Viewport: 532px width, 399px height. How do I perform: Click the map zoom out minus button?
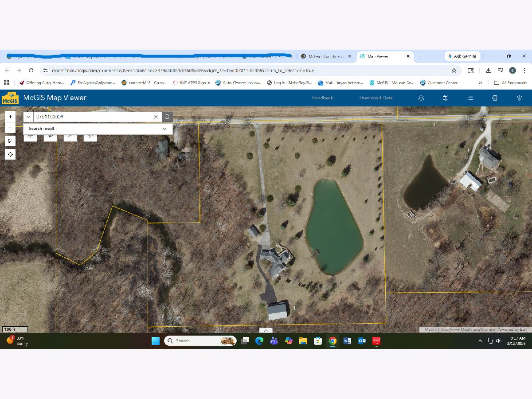click(10, 128)
